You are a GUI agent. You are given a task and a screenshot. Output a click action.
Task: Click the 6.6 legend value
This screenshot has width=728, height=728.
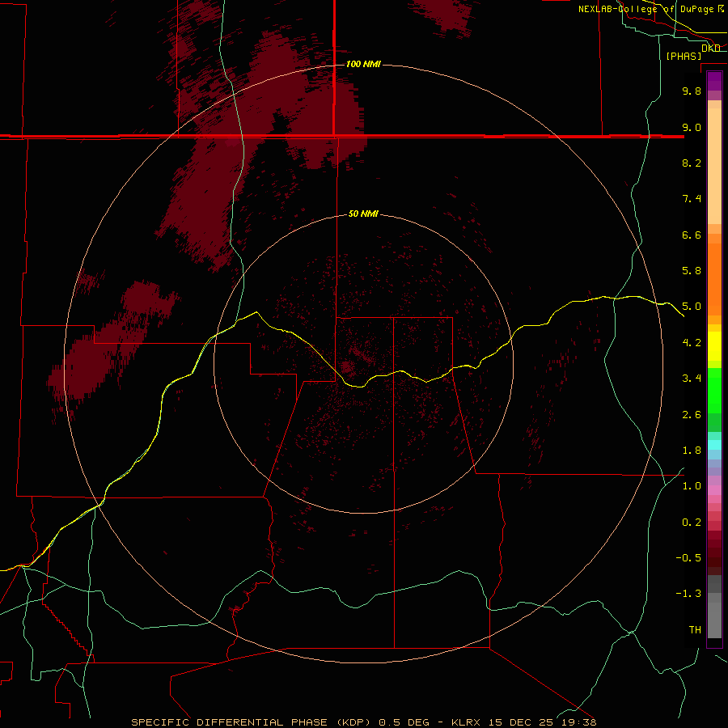point(692,235)
